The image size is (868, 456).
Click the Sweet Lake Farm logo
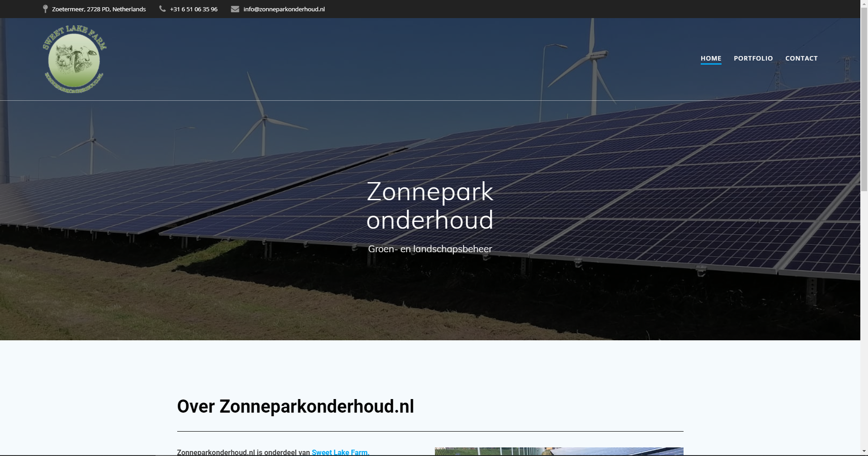tap(75, 59)
